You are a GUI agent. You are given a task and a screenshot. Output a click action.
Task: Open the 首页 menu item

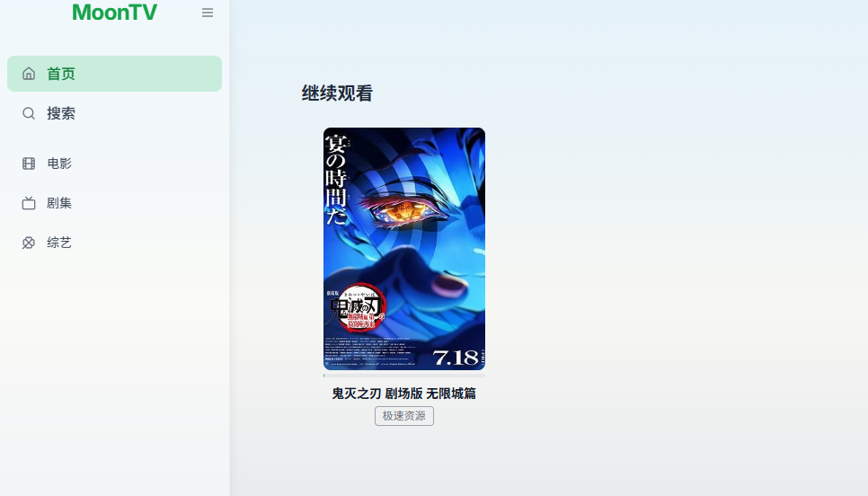pos(115,74)
